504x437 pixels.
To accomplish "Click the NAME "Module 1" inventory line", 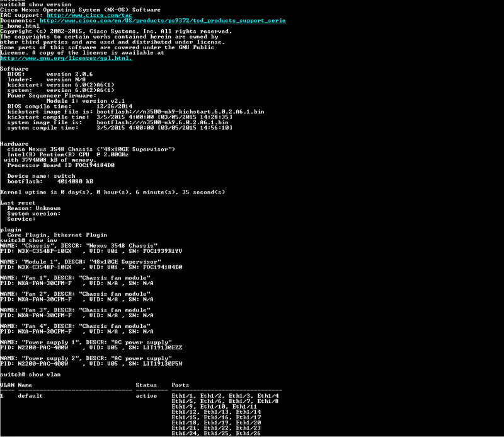I will click(x=81, y=262).
